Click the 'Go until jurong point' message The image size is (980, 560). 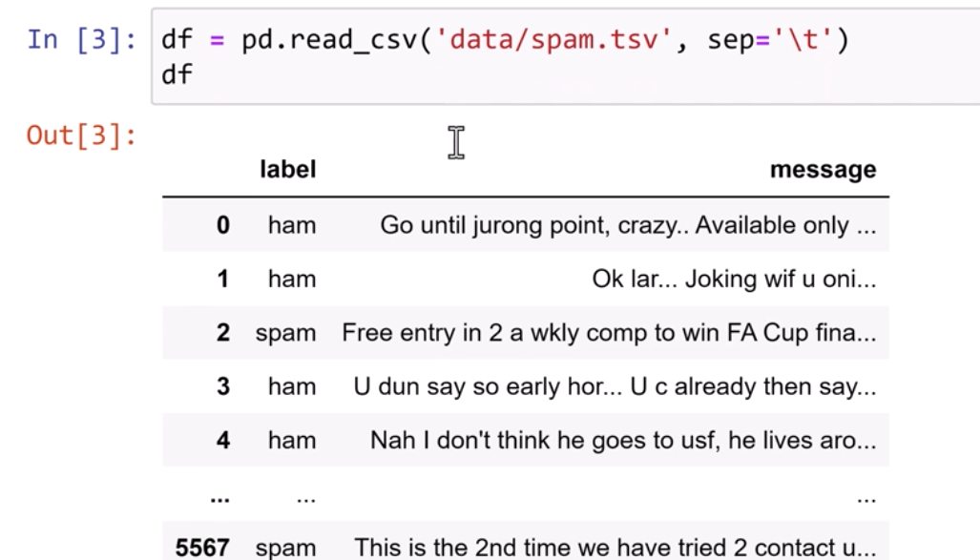click(x=627, y=225)
